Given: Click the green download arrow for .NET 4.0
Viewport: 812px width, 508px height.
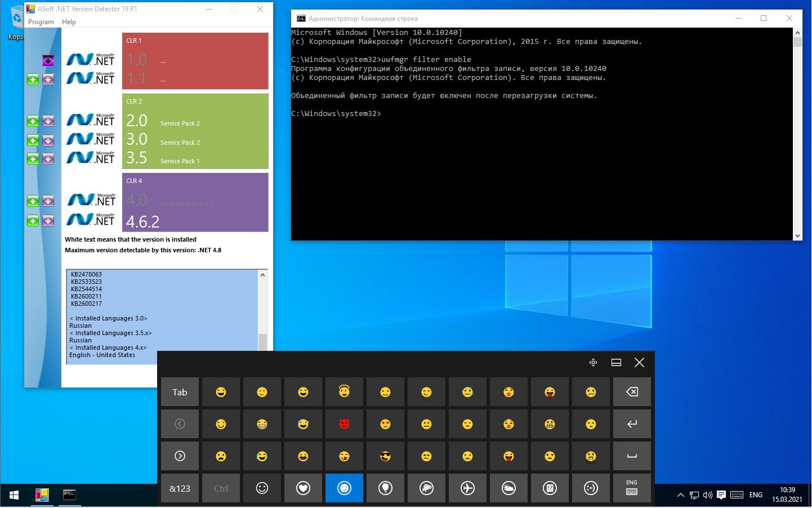Looking at the screenshot, I should pos(33,201).
